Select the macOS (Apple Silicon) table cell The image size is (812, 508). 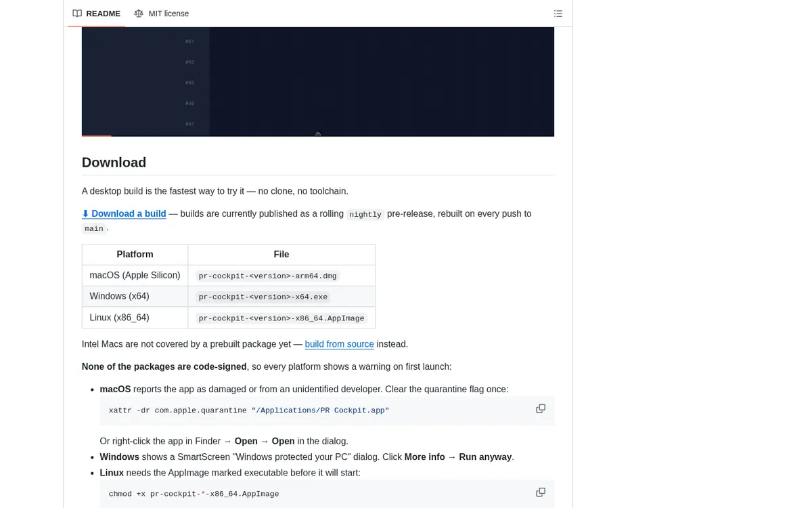click(x=135, y=276)
